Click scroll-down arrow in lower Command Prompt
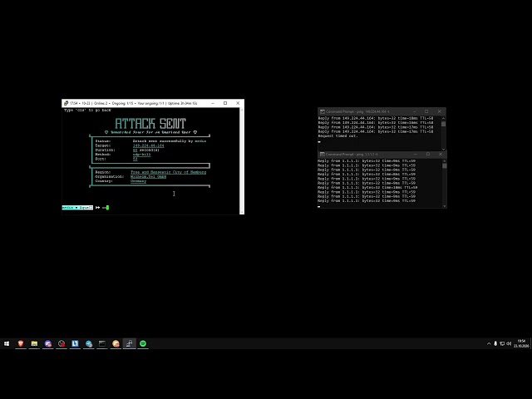 pos(445,205)
